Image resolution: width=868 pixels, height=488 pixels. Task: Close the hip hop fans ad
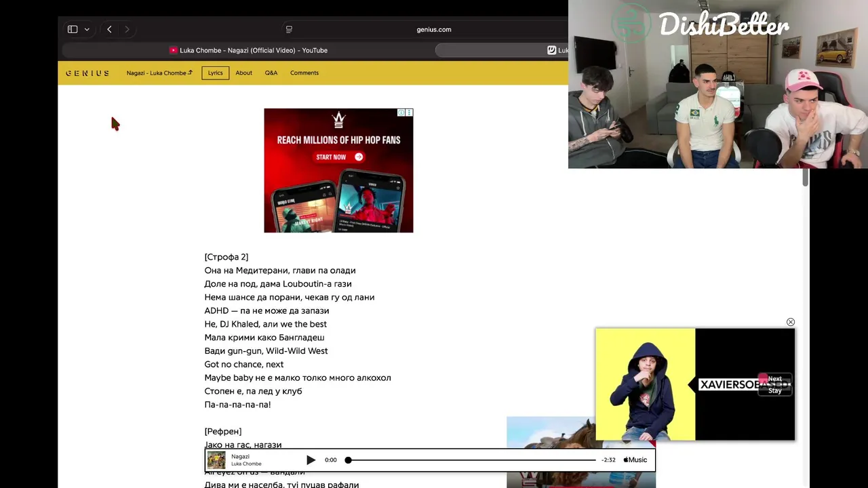click(409, 113)
